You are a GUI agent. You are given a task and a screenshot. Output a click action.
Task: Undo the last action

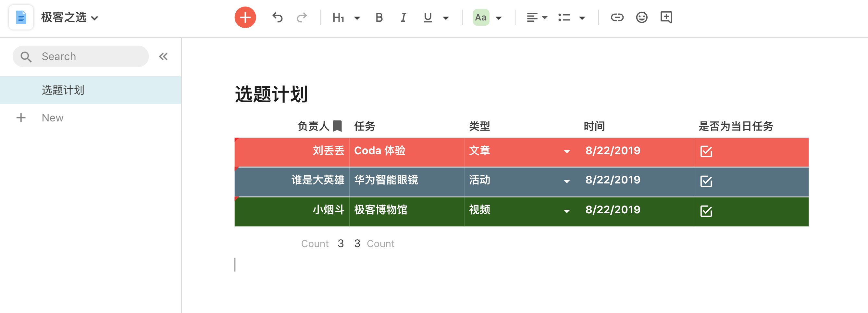pyautogui.click(x=277, y=17)
